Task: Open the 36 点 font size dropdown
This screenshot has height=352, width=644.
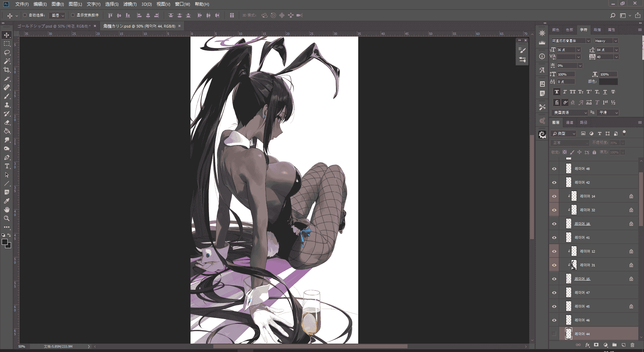Action: [579, 50]
